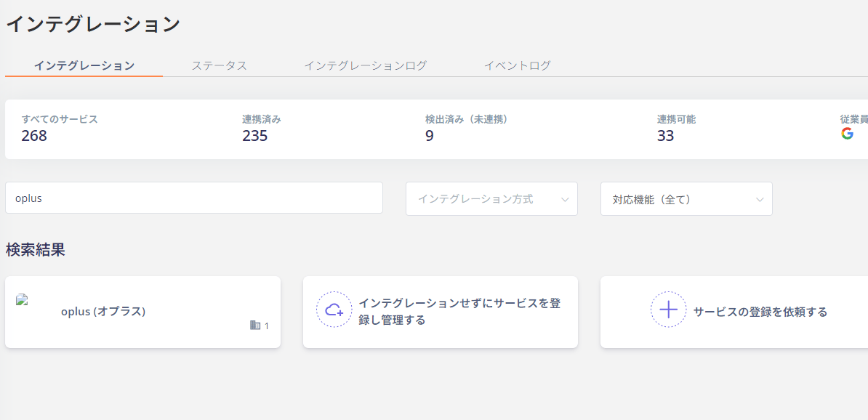Switch to the インテグレーション tab
The width and height of the screenshot is (868, 420).
point(84,65)
